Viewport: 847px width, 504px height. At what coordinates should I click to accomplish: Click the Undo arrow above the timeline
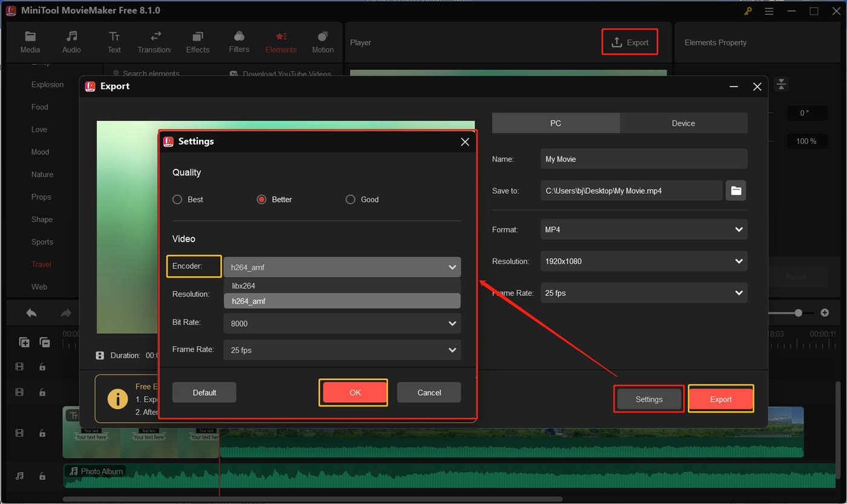[x=31, y=313]
